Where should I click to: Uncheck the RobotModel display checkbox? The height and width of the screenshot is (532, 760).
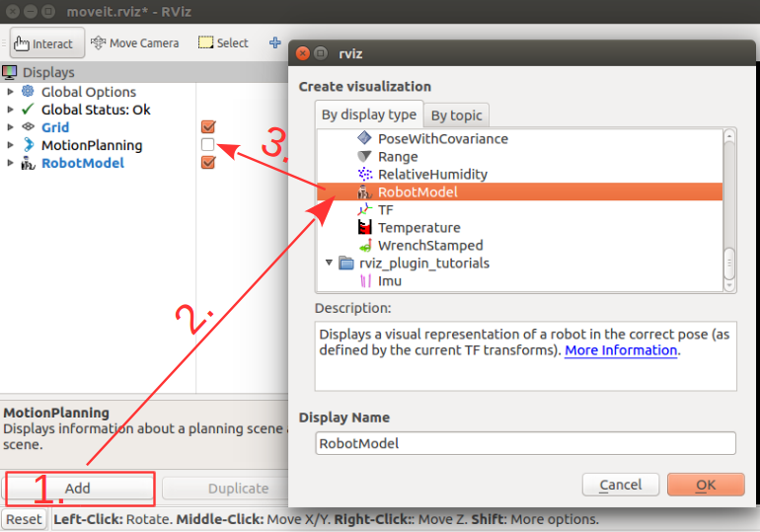pyautogui.click(x=207, y=163)
